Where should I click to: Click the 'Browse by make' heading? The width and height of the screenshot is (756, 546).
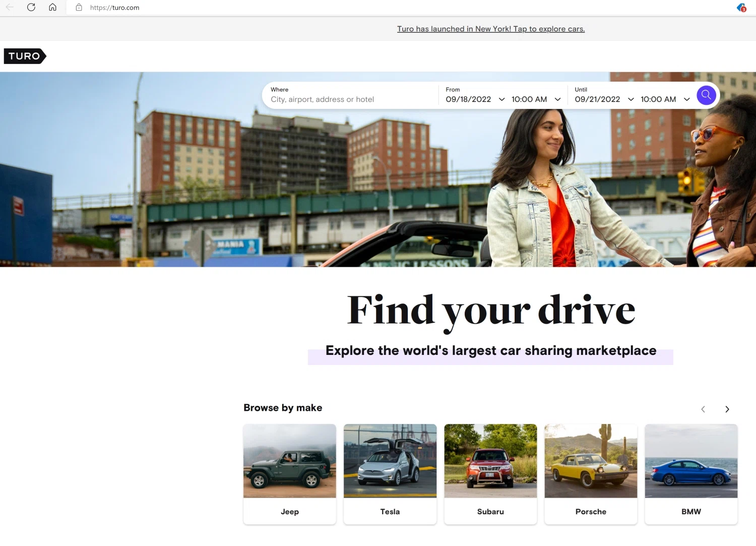tap(283, 408)
